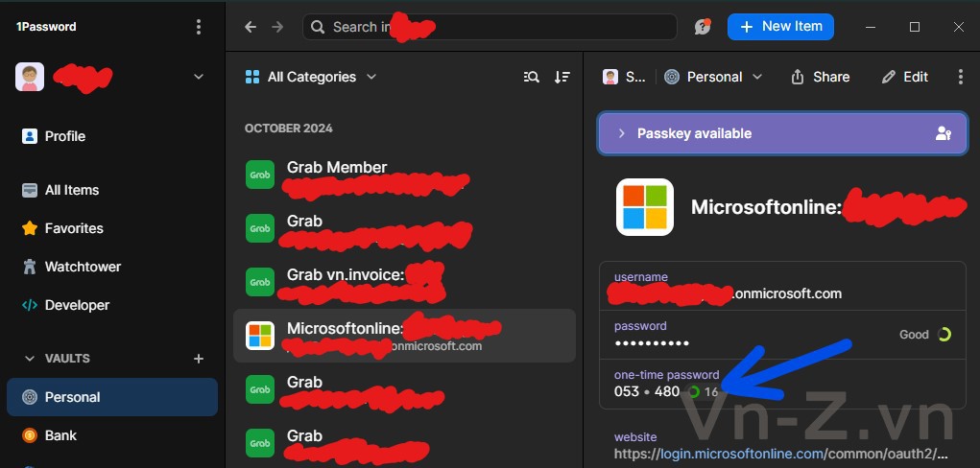Open the Personal vault dropdown in details
980x468 pixels.
(x=714, y=77)
